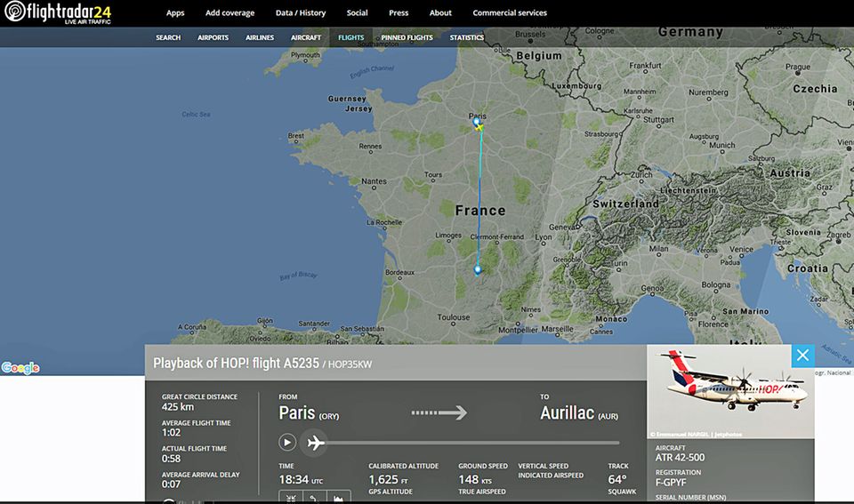Click the F-GPYF registration value
The height and width of the screenshot is (504, 854).
click(x=673, y=484)
